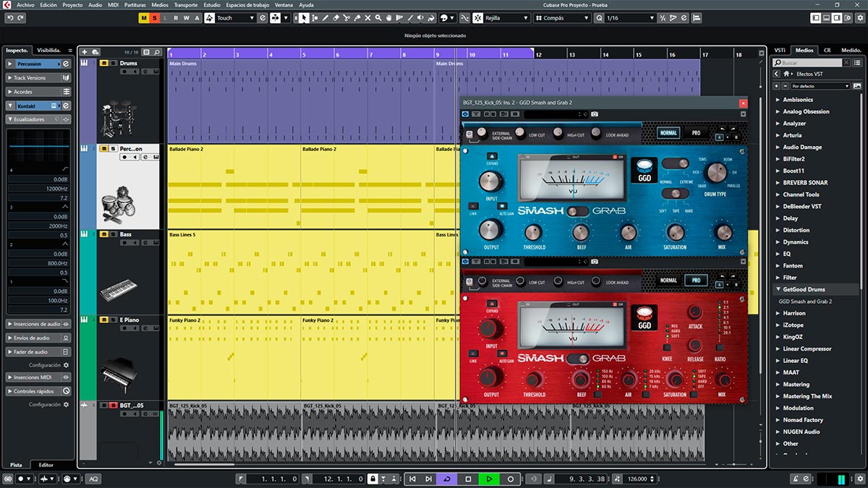Solo the Bass track

click(112, 234)
